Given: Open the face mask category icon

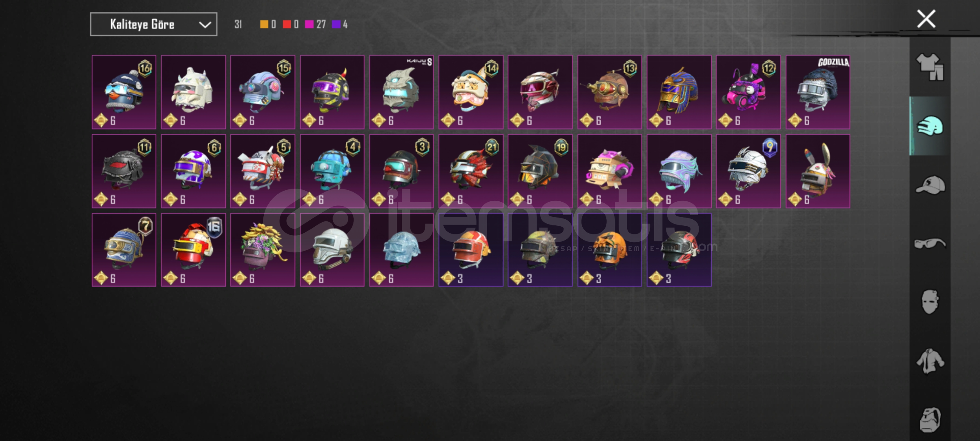Looking at the screenshot, I should pos(930,302).
